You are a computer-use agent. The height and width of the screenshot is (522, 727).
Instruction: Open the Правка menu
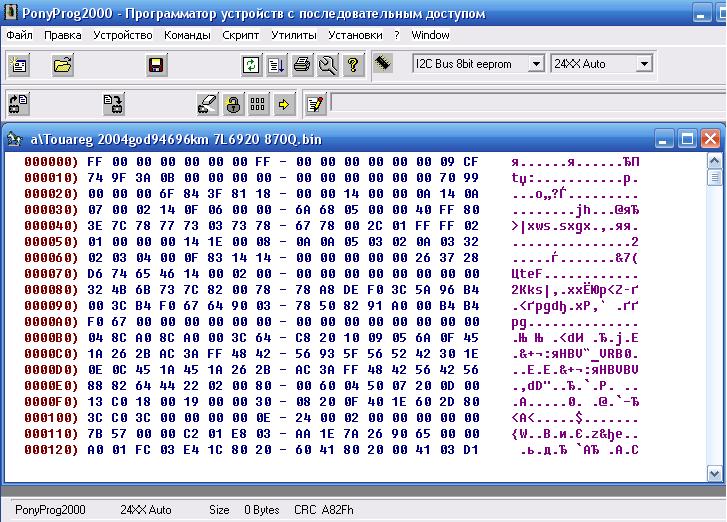(63, 35)
